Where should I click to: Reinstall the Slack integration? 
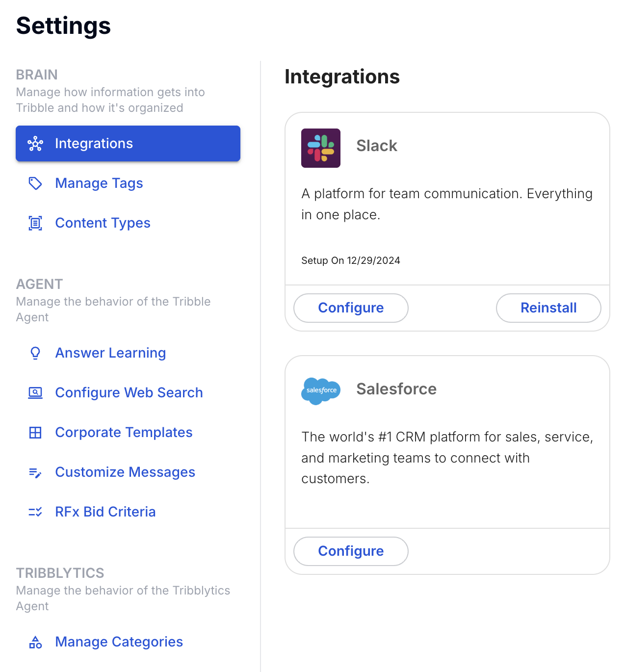click(x=548, y=308)
